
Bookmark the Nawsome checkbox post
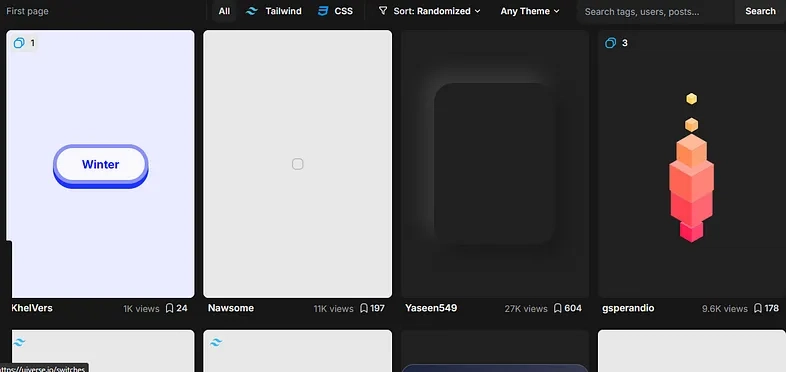click(364, 308)
